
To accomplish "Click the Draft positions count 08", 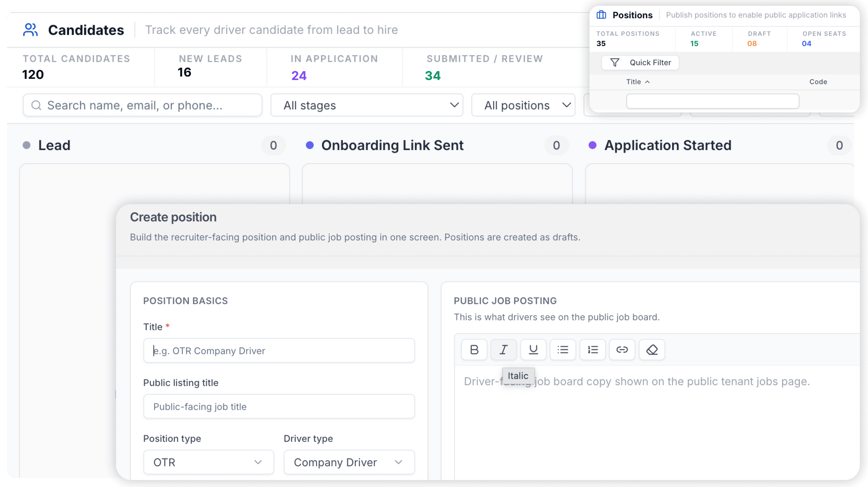I will tap(752, 43).
